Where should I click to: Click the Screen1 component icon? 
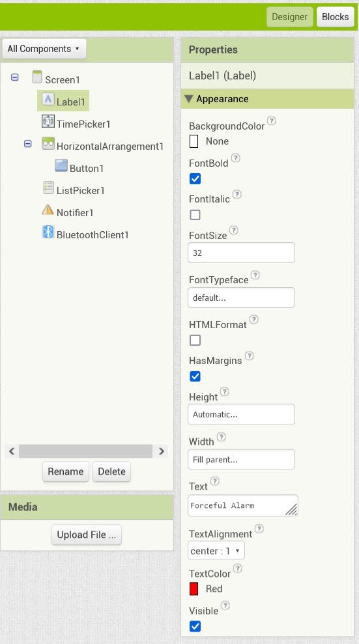click(x=37, y=77)
